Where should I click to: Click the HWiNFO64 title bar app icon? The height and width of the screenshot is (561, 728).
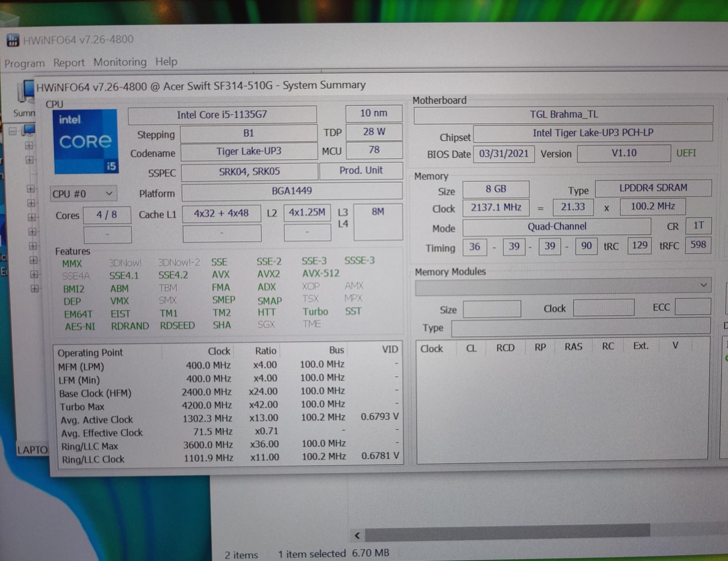[x=13, y=40]
